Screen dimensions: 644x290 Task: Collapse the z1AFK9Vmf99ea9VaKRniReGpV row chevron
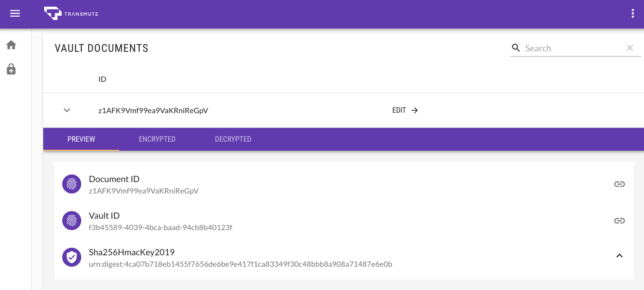[67, 110]
